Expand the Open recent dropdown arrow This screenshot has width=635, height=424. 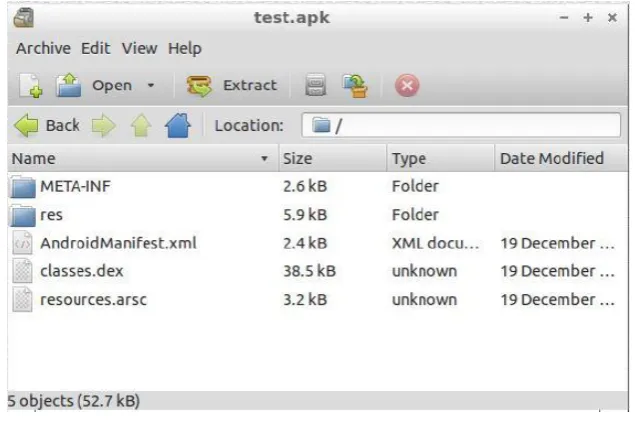pos(151,85)
